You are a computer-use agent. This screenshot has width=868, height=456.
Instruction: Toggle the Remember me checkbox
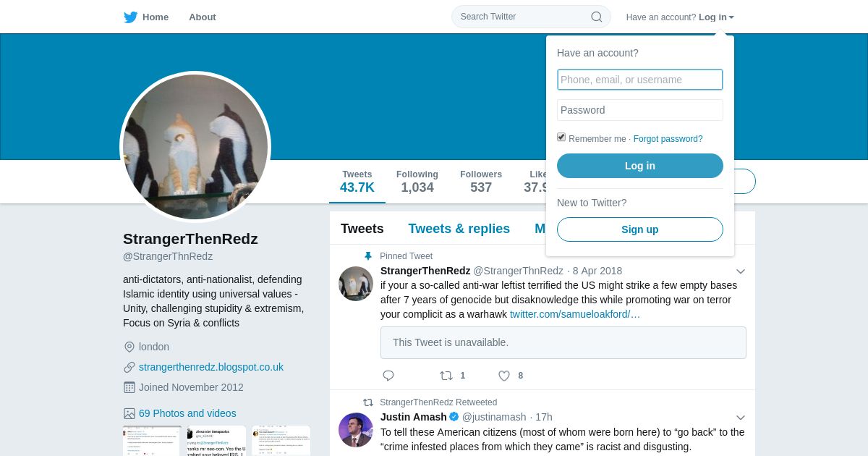(561, 138)
